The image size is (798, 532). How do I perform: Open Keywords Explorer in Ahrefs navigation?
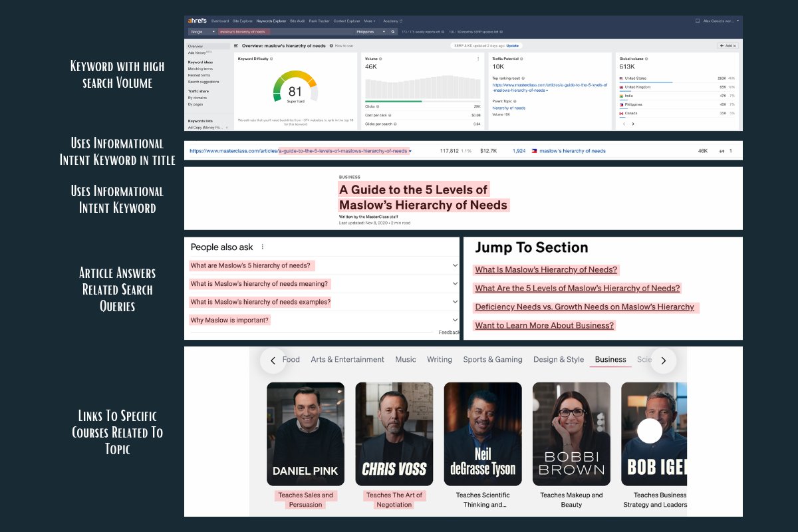tap(271, 21)
